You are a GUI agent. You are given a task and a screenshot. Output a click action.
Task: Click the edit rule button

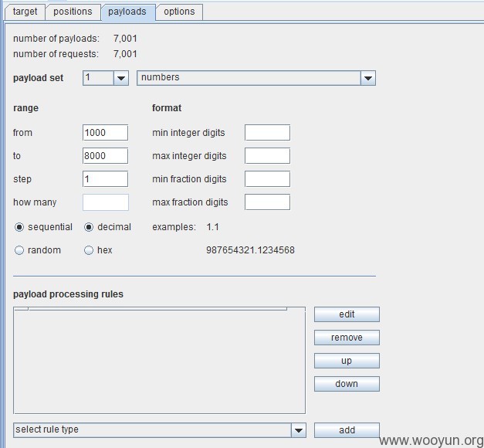(347, 314)
